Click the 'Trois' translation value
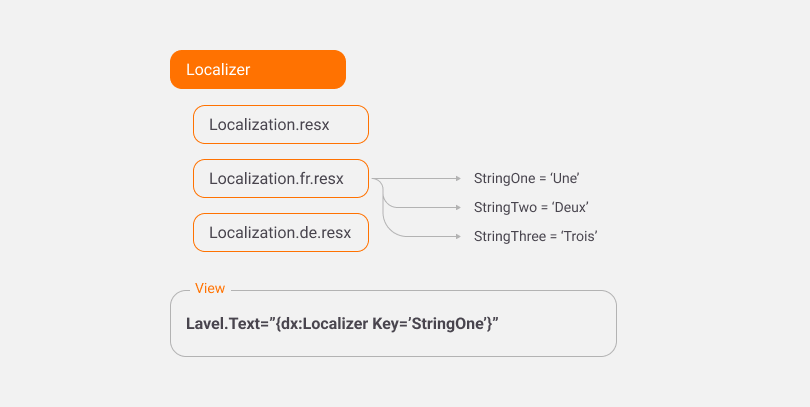Screen dimensions: 810x407 pyautogui.click(x=579, y=236)
